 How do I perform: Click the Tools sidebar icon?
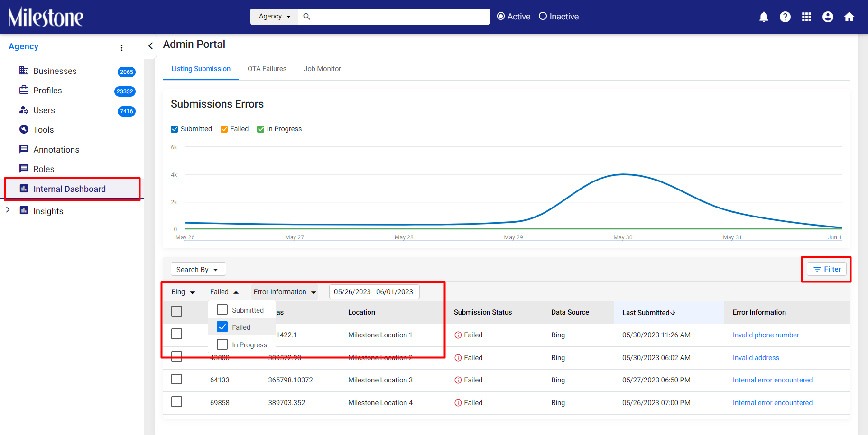(x=24, y=129)
